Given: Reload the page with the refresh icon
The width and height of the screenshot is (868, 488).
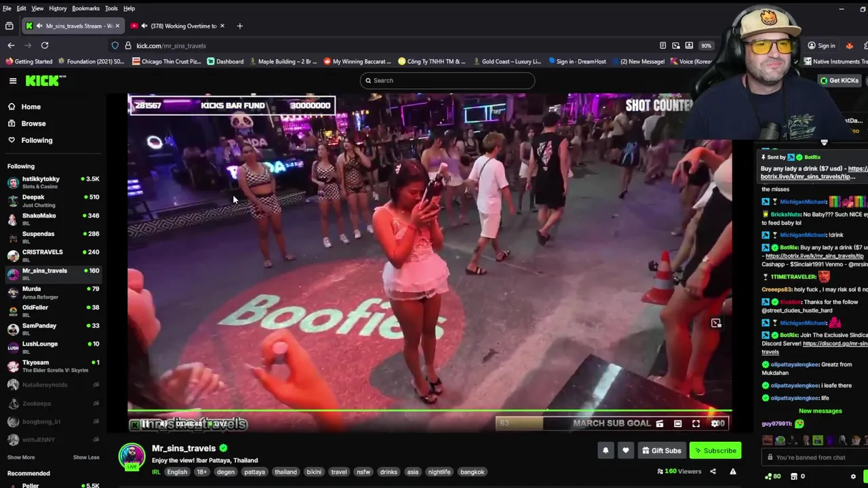Looking at the screenshot, I should [45, 45].
